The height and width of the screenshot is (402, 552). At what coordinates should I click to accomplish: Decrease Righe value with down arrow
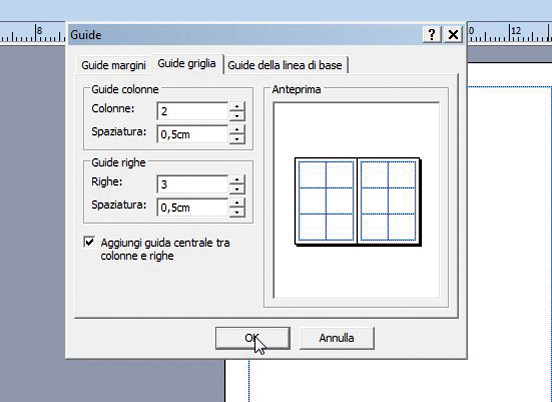click(237, 189)
